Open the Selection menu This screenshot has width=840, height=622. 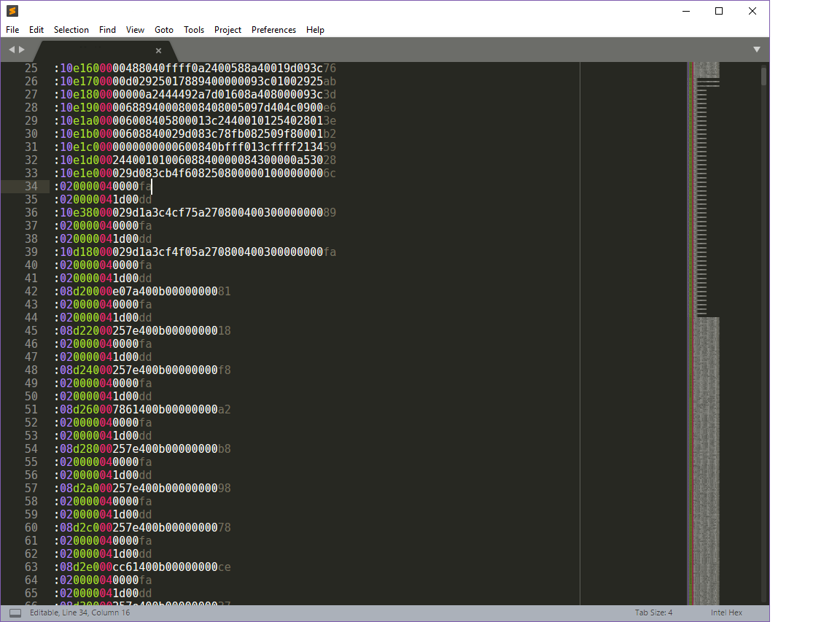coord(71,30)
